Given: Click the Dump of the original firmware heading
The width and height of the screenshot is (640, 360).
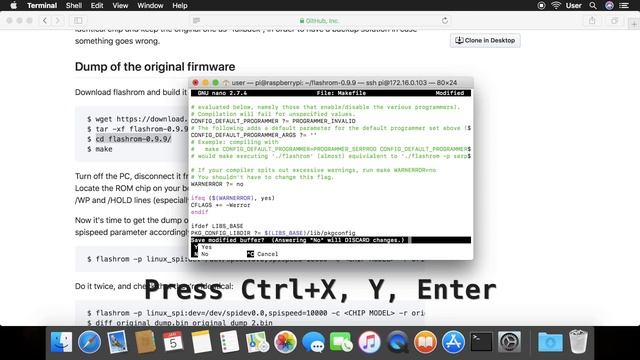Looking at the screenshot, I should click(155, 67).
